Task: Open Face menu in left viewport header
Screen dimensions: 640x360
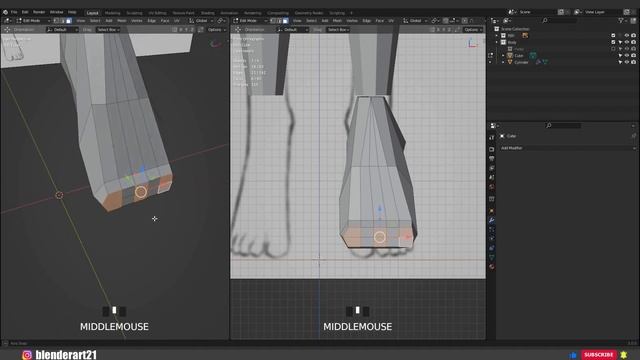Action: pos(164,20)
